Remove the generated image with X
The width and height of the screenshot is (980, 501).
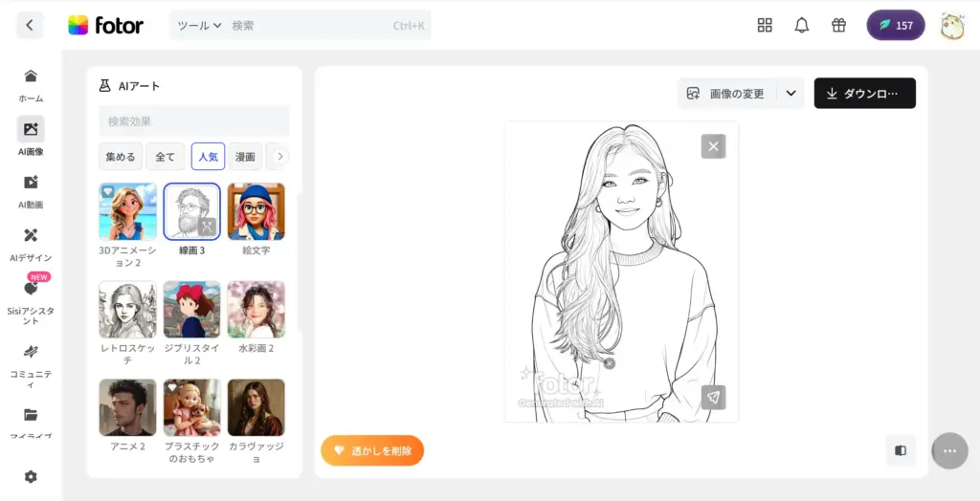point(713,146)
